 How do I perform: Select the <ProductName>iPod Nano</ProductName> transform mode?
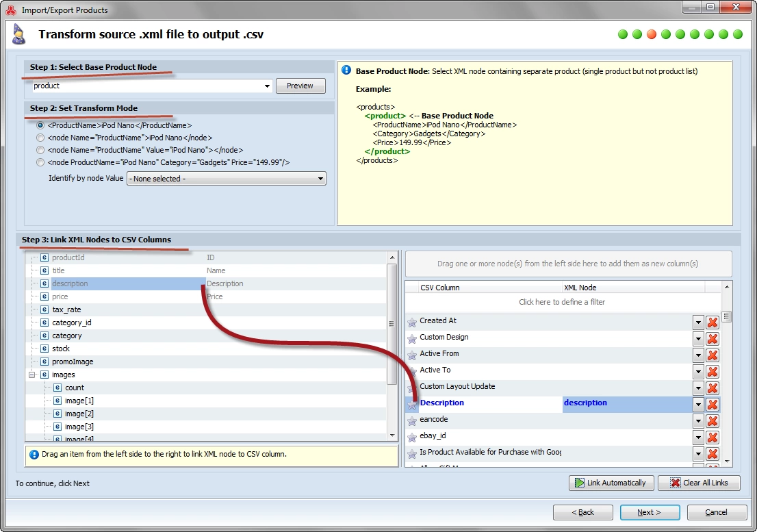[x=40, y=125]
